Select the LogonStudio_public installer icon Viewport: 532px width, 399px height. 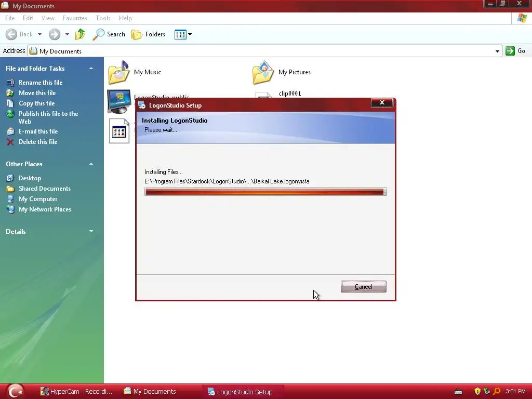pyautogui.click(x=119, y=101)
